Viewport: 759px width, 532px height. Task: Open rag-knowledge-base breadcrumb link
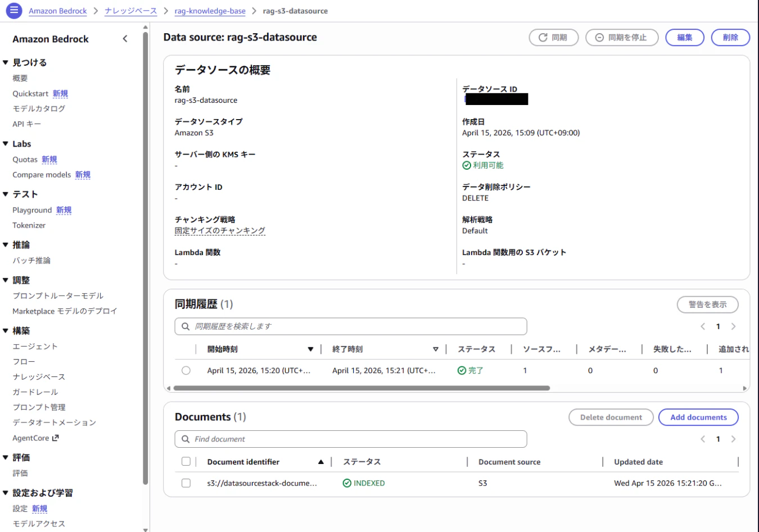click(x=210, y=11)
